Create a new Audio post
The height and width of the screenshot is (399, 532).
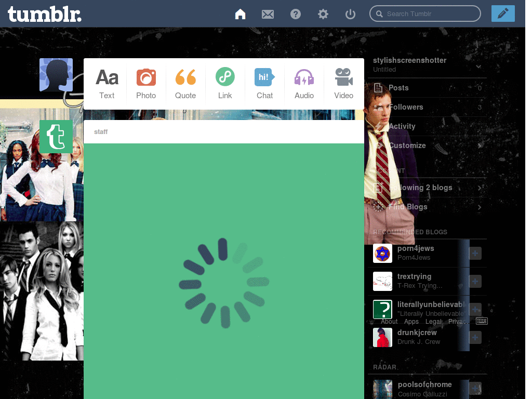coord(304,84)
